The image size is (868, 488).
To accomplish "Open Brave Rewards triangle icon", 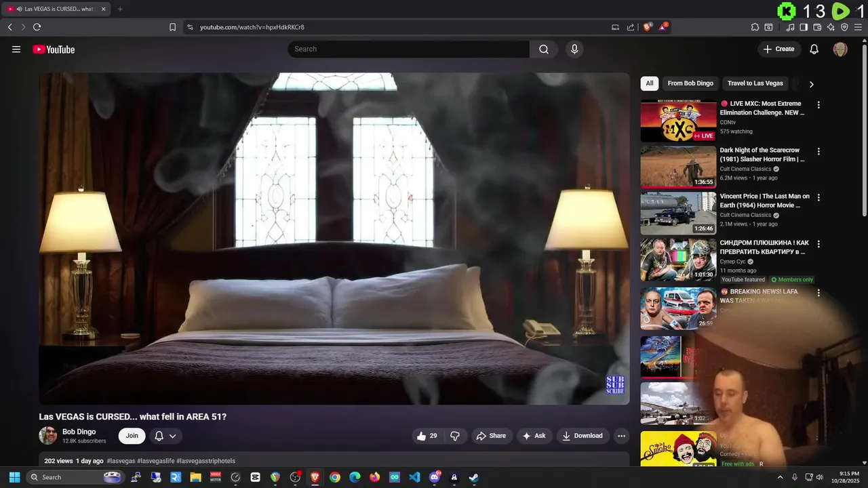I will tap(663, 27).
